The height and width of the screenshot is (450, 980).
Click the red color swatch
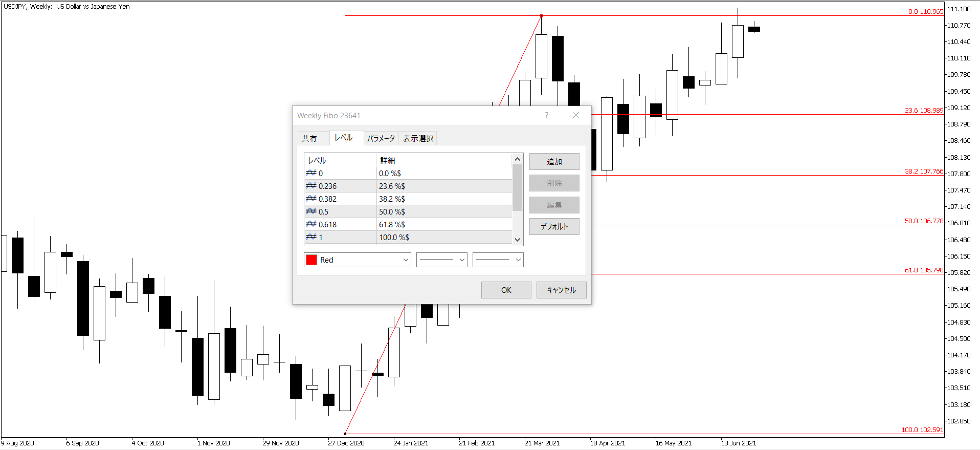pos(311,260)
